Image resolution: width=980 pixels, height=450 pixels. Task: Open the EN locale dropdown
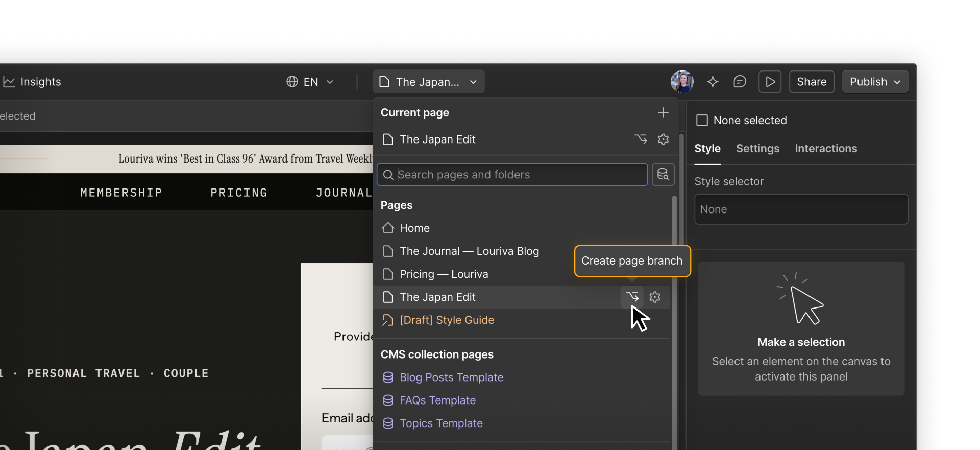pyautogui.click(x=310, y=82)
